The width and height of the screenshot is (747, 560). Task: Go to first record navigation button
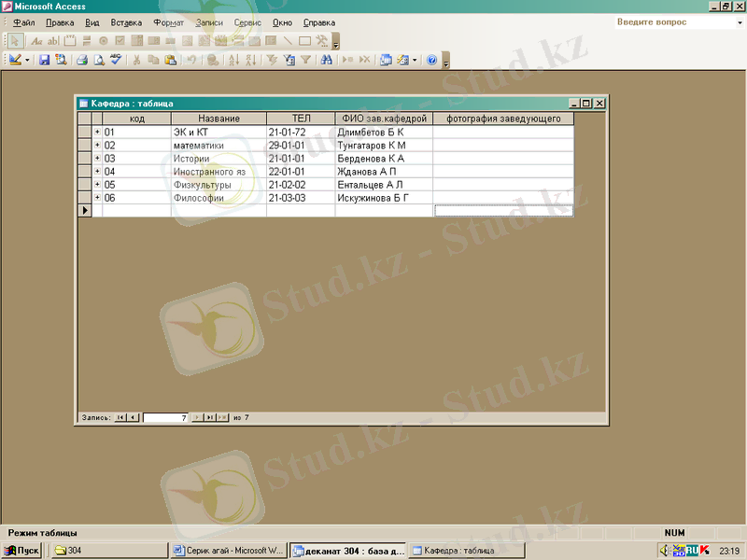(x=120, y=418)
